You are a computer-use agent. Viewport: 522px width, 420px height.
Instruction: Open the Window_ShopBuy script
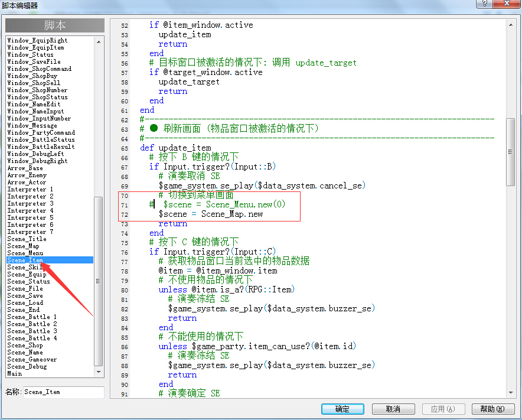click(x=32, y=76)
